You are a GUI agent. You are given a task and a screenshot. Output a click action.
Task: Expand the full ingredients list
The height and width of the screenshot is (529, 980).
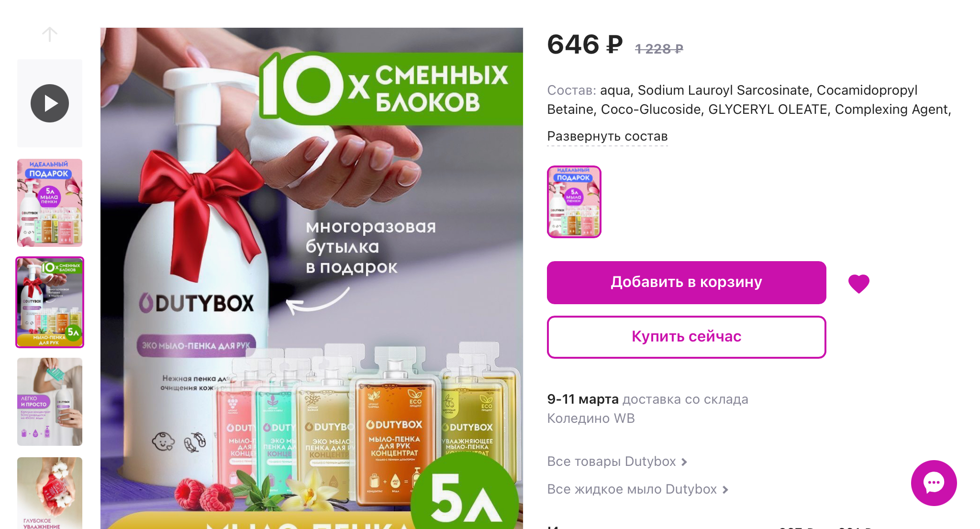(x=607, y=136)
